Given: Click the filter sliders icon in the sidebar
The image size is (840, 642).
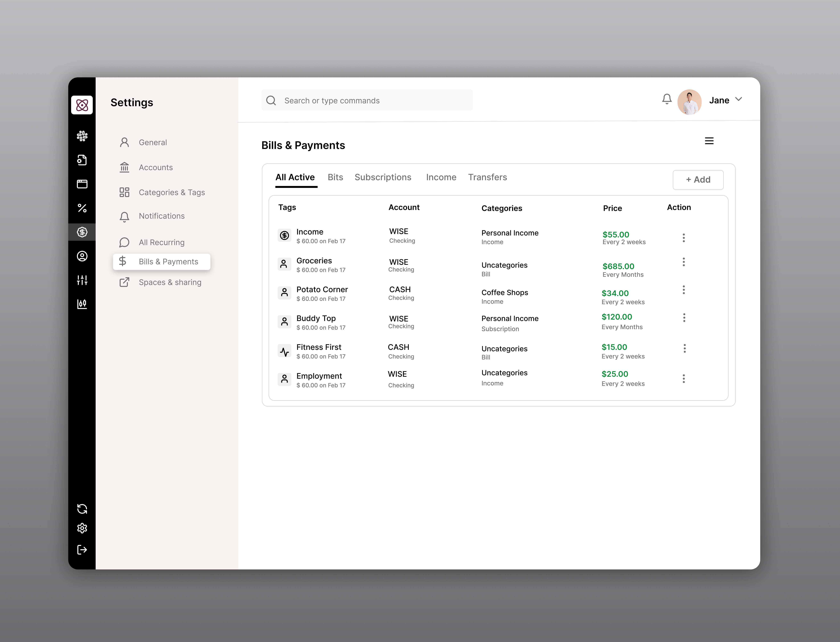Looking at the screenshot, I should pyautogui.click(x=82, y=280).
